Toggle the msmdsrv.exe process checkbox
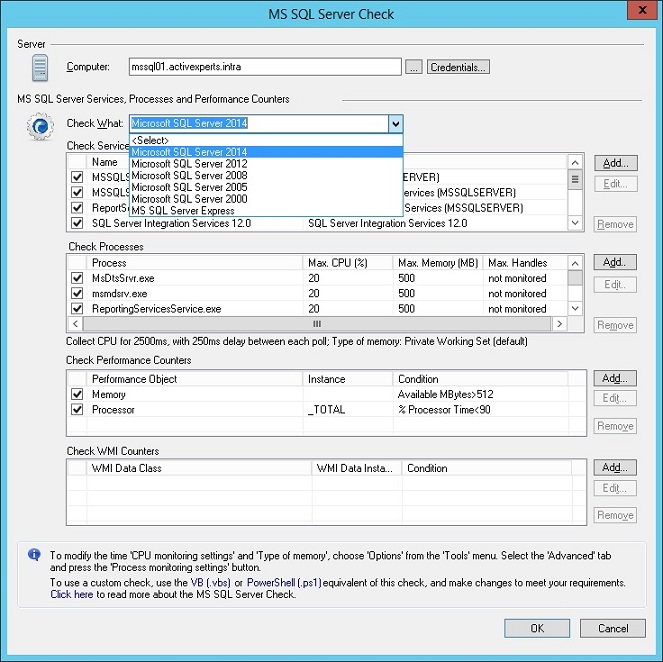Viewport: 663px width, 662px height. pyautogui.click(x=77, y=293)
